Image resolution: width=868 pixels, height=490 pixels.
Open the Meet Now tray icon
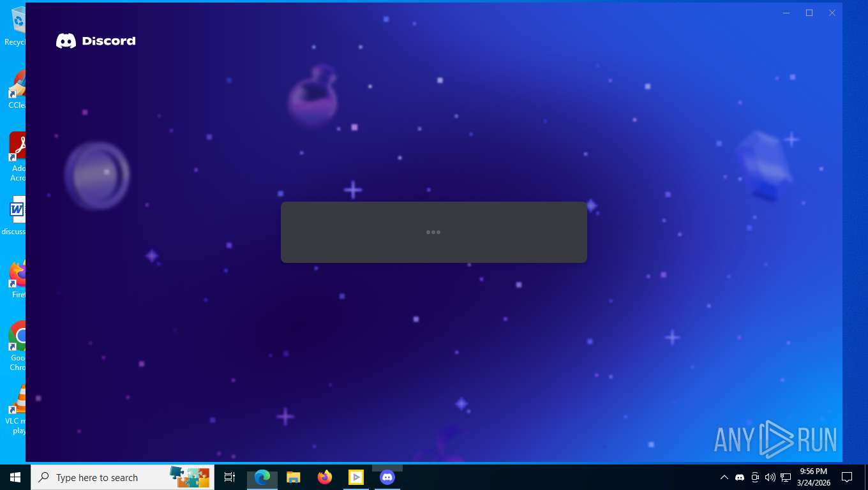(755, 477)
